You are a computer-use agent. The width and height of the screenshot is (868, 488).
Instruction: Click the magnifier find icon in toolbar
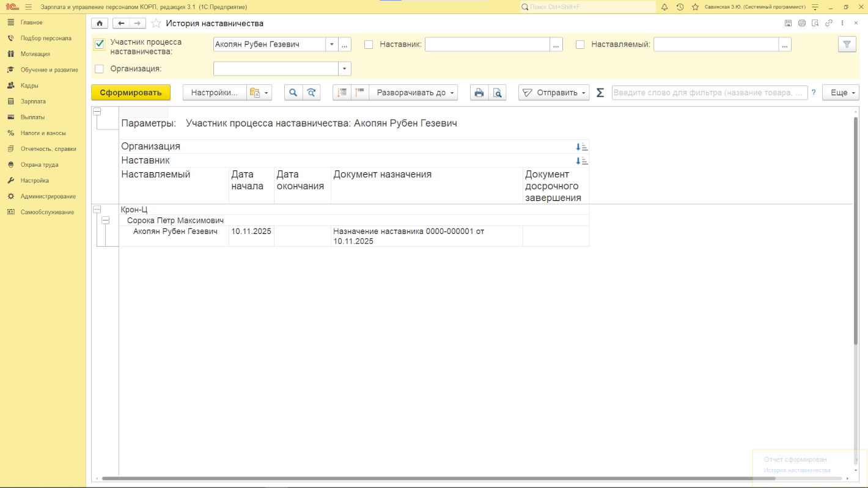click(x=293, y=93)
